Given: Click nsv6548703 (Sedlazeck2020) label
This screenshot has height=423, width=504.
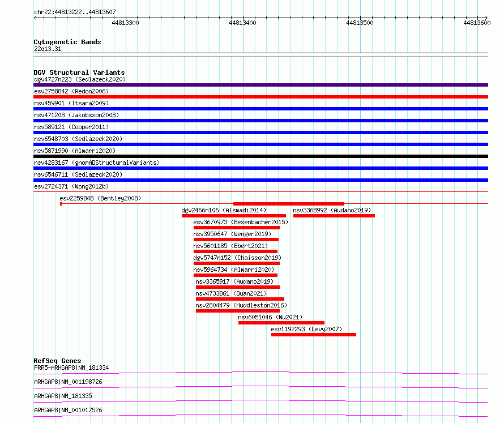Looking at the screenshot, I should point(78,139).
